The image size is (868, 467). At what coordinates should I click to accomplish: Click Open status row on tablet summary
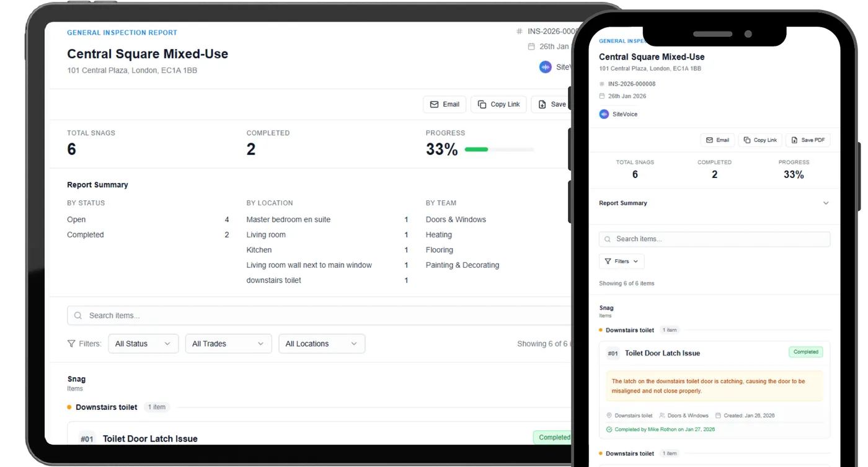[x=148, y=220]
